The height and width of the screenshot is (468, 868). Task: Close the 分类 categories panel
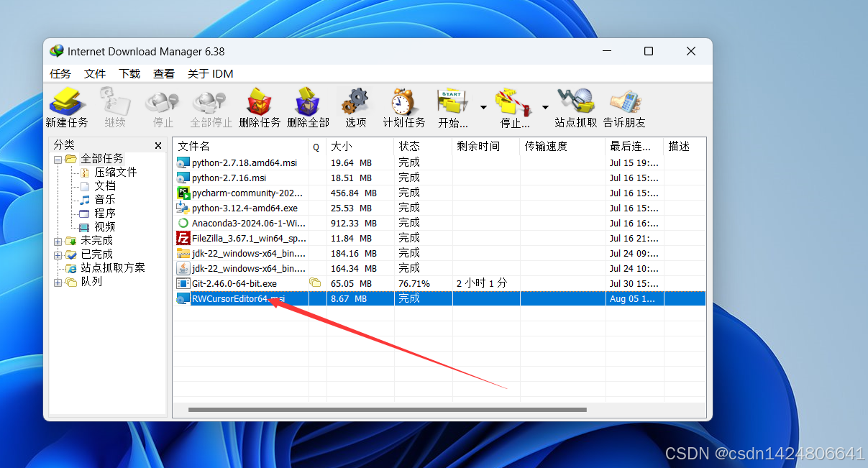tap(158, 145)
